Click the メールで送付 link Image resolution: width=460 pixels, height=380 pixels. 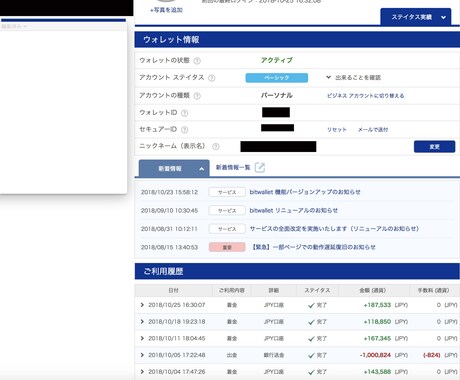tap(373, 129)
